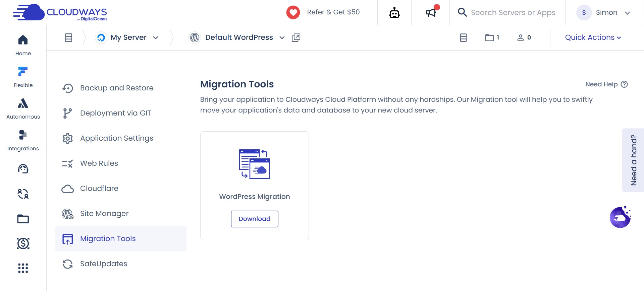Go to Home in left sidebar
This screenshot has height=291, width=644.
pyautogui.click(x=23, y=46)
